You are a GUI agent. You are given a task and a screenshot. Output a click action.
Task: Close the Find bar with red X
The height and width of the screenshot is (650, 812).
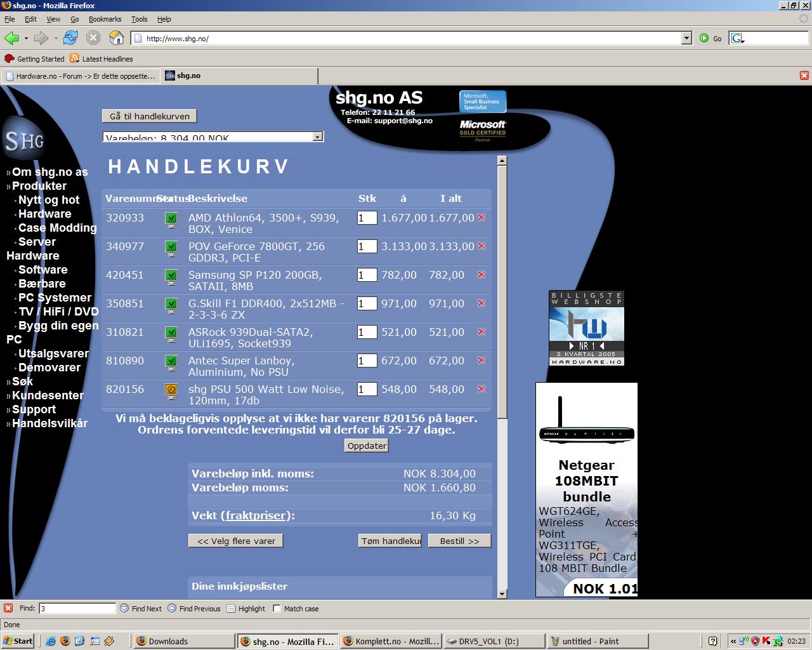click(8, 608)
